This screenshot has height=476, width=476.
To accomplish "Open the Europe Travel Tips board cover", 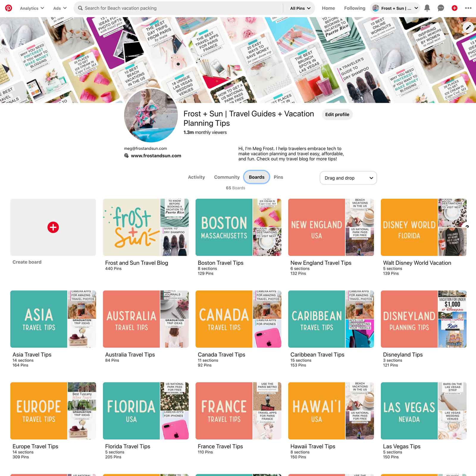I will (x=39, y=411).
